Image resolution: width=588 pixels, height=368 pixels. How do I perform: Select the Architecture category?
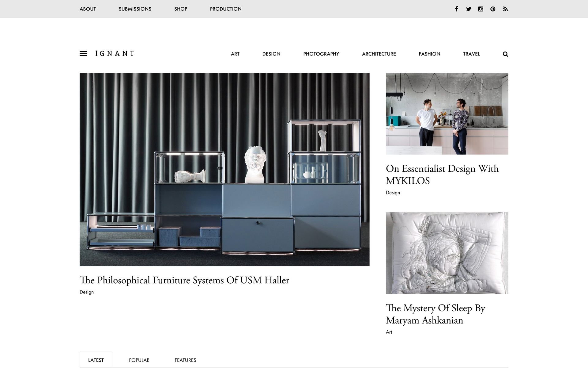pyautogui.click(x=379, y=54)
